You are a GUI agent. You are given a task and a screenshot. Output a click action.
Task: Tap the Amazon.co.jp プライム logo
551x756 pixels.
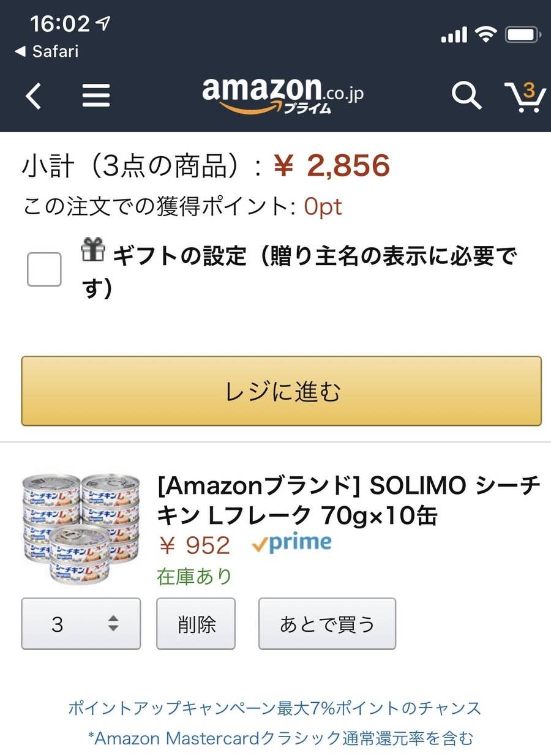coord(282,95)
